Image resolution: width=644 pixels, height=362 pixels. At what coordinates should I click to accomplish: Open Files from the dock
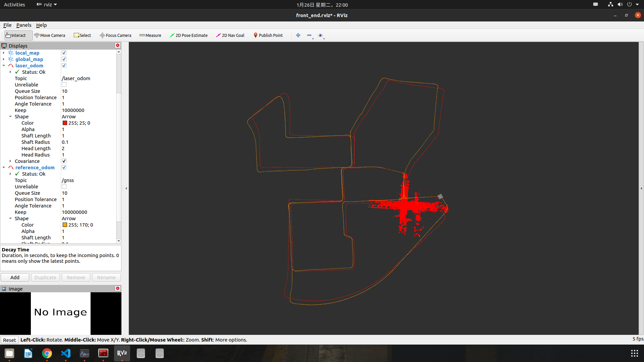[9, 353]
